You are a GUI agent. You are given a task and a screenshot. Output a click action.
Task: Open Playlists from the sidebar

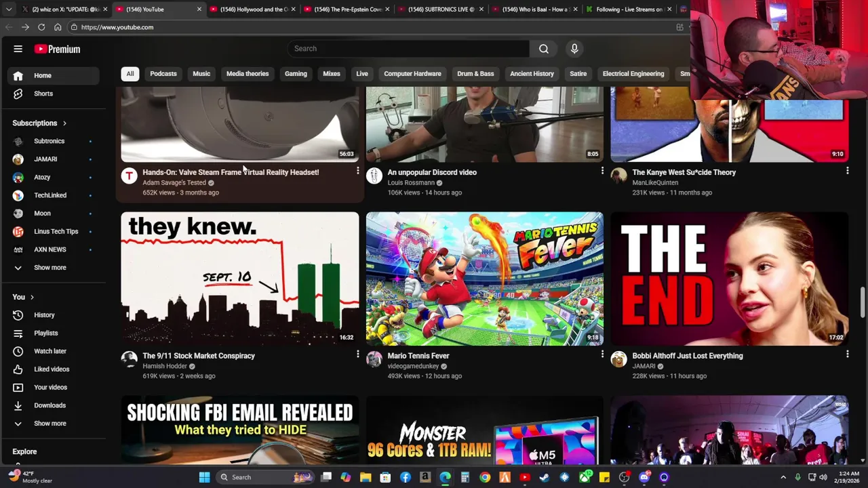point(54,333)
